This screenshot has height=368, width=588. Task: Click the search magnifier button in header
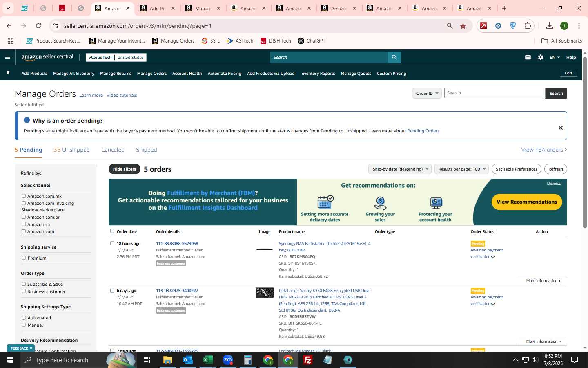coord(394,57)
